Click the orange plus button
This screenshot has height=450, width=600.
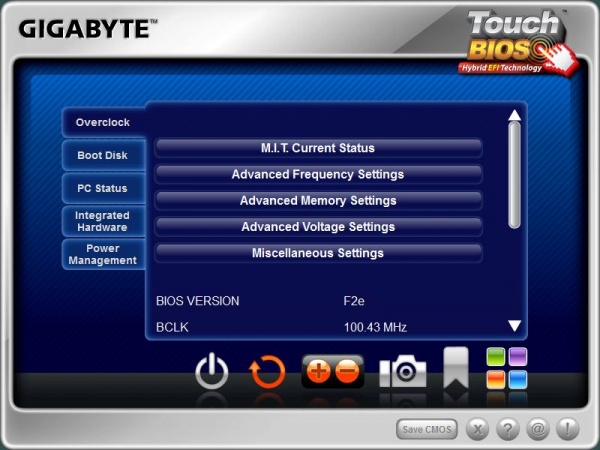[x=318, y=371]
